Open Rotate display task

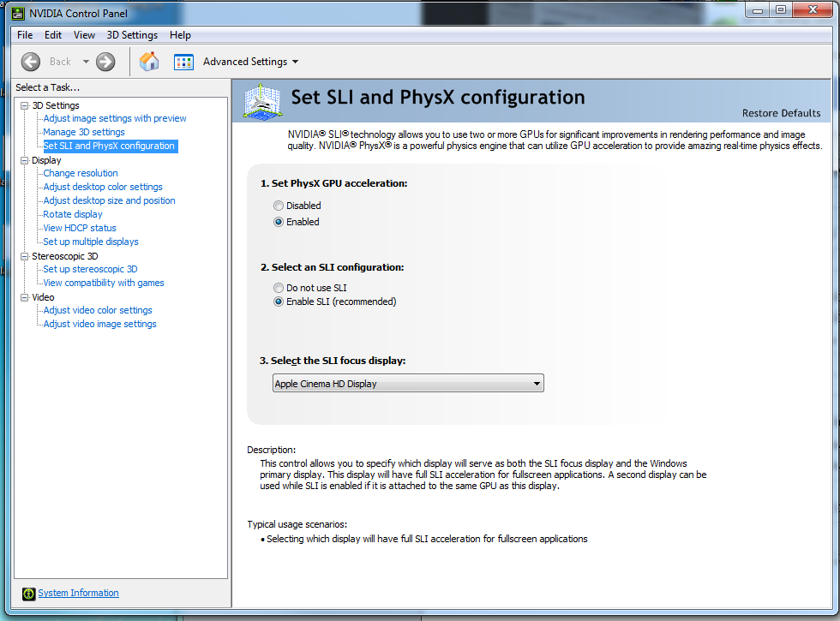[x=72, y=214]
